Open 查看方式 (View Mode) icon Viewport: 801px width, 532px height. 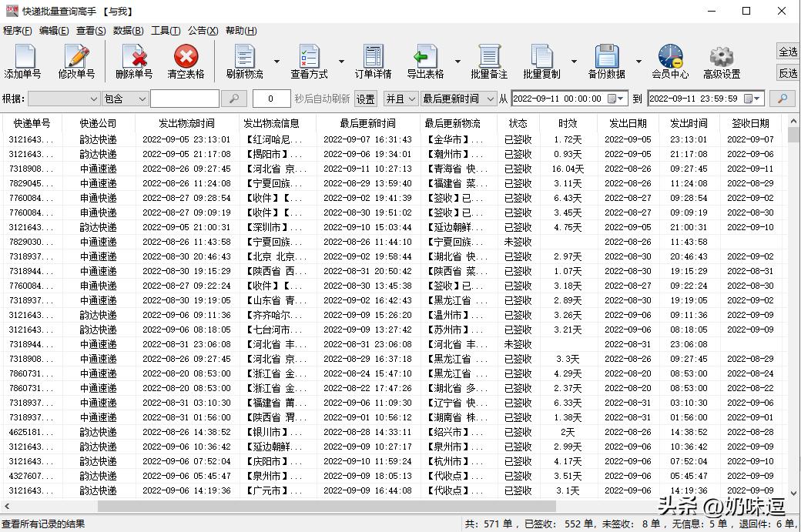tap(308, 61)
